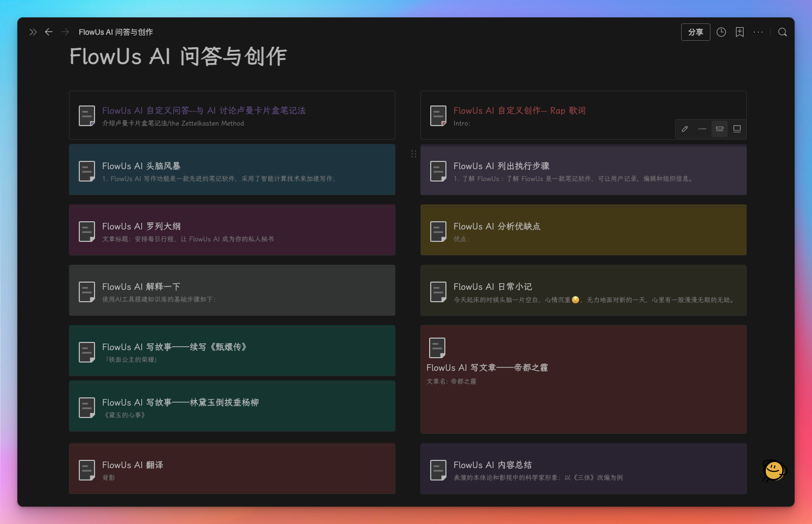Open the purple 卢曼卡片盒笔记法 question link
This screenshot has width=812, height=524.
204,110
